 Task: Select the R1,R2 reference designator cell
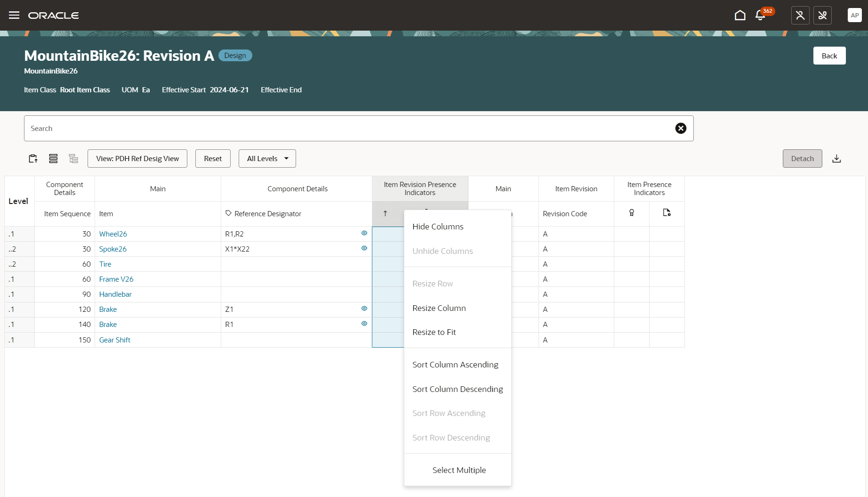[297, 234]
